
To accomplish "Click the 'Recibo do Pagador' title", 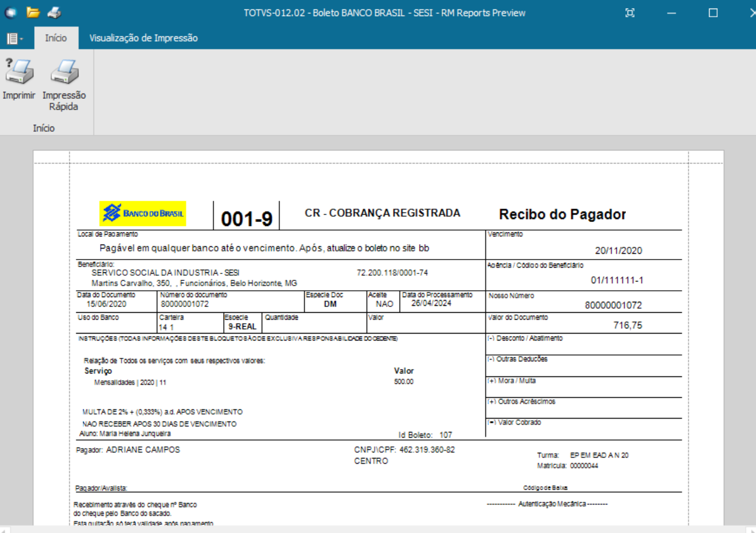I will click(562, 214).
